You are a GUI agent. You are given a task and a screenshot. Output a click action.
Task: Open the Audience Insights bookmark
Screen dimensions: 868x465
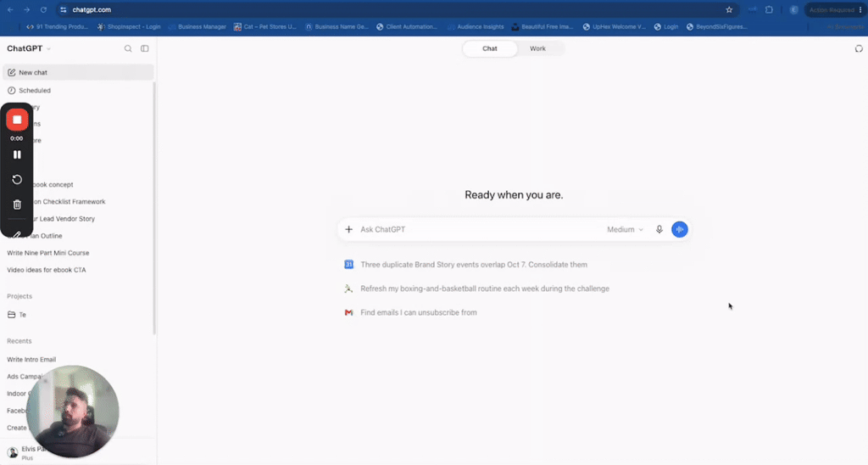click(x=476, y=26)
